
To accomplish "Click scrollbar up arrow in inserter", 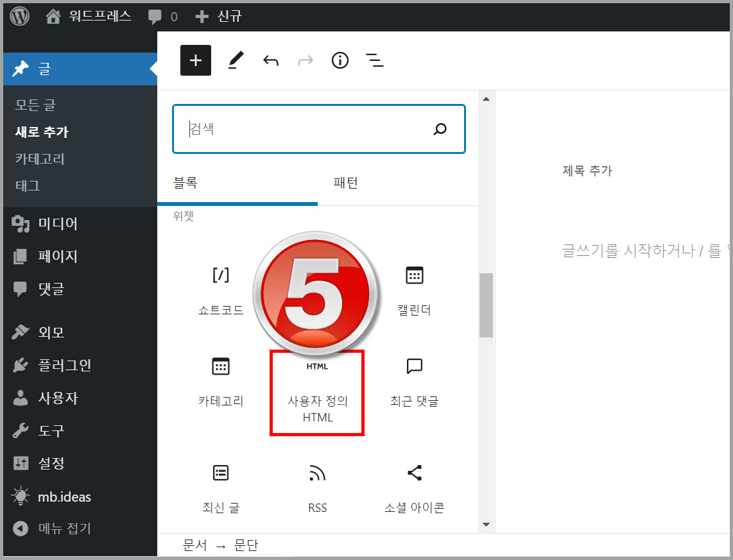I will [x=486, y=99].
